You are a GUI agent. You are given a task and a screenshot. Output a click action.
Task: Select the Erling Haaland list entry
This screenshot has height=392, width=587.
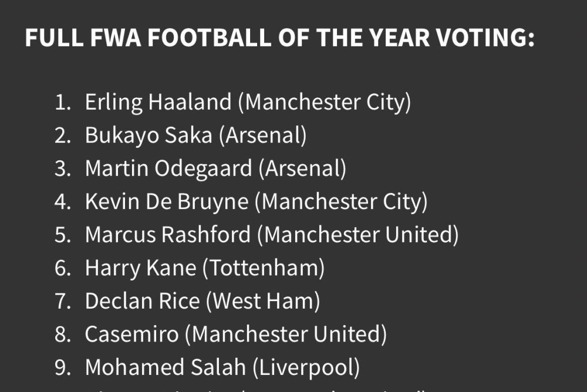(248, 102)
